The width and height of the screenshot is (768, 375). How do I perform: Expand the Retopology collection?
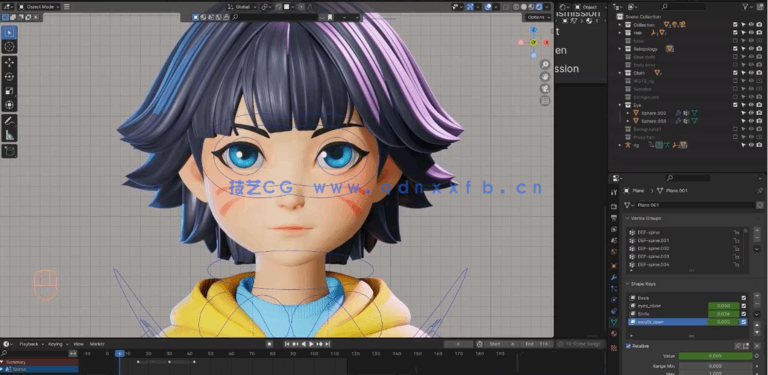[x=620, y=49]
